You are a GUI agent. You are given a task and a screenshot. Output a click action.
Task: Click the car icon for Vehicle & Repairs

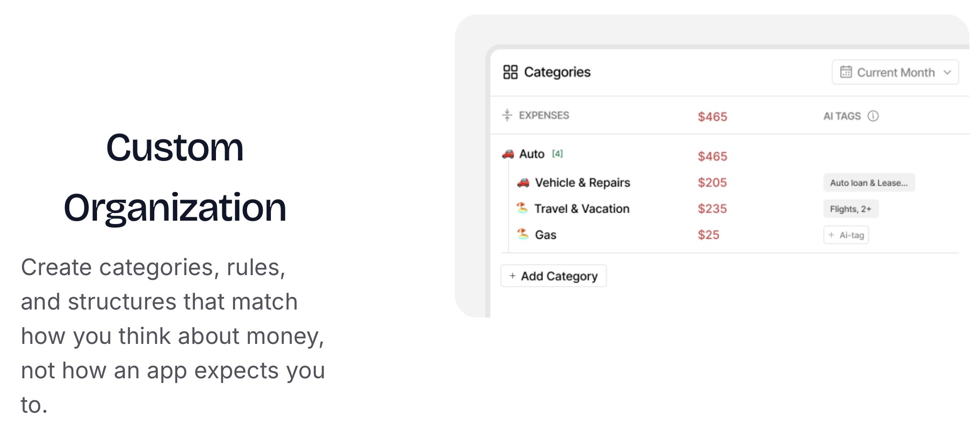coord(524,182)
